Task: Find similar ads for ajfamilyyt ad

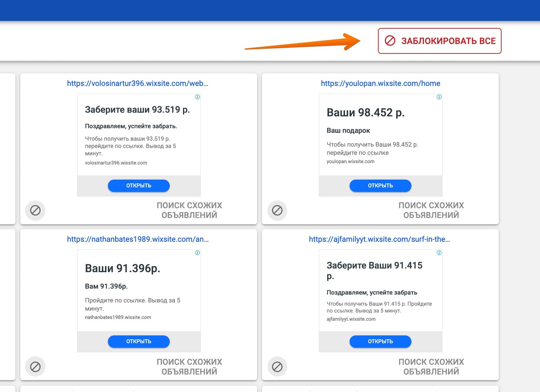Action: (x=431, y=366)
